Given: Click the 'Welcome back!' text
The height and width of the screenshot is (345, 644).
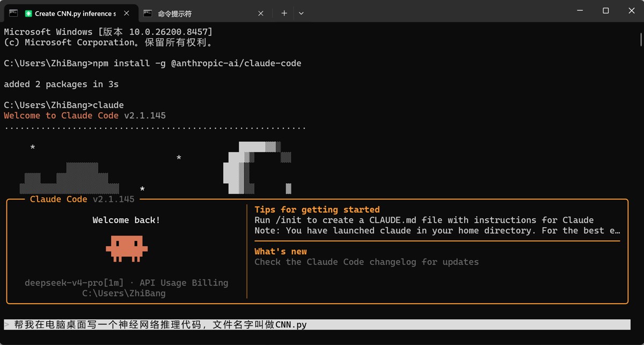Looking at the screenshot, I should tap(126, 220).
